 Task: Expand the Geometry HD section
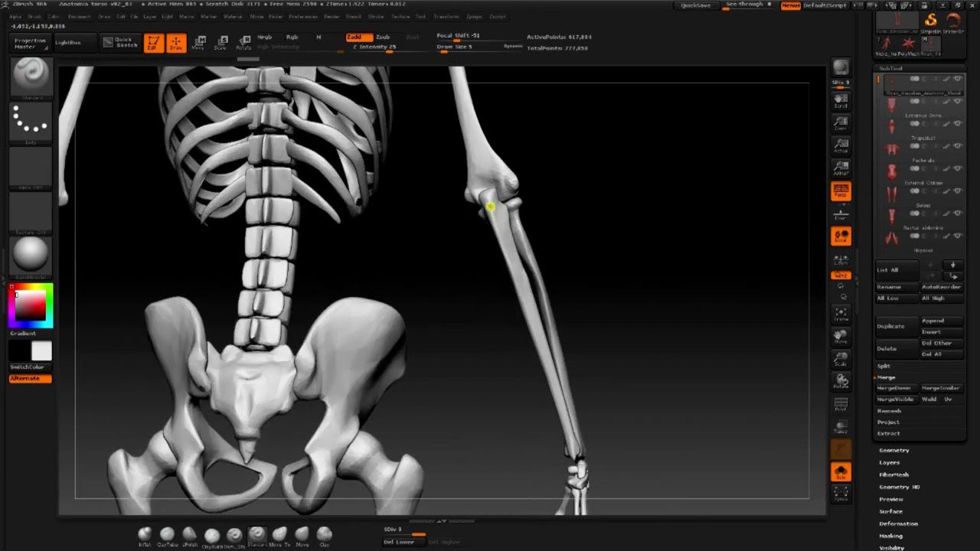pos(899,487)
